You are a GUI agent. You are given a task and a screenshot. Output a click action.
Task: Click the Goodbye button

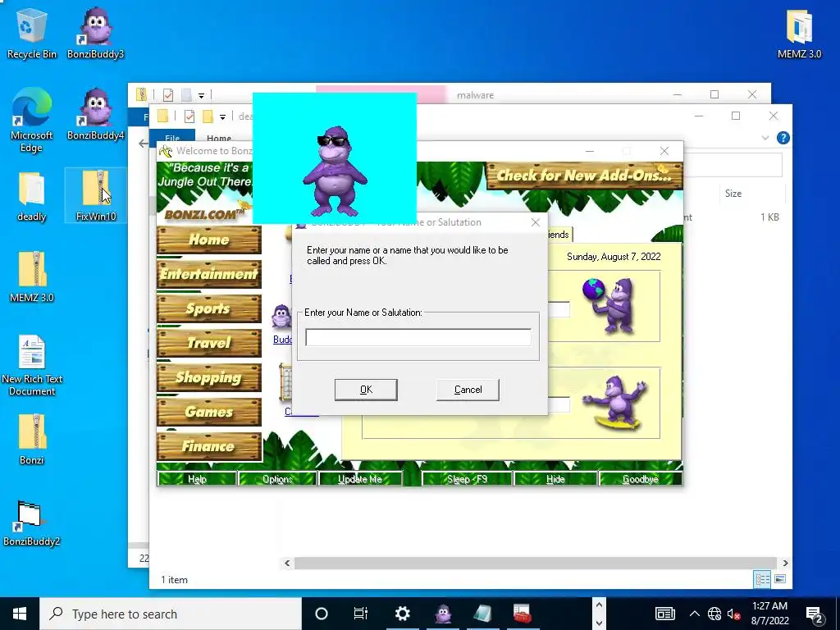[641, 479]
